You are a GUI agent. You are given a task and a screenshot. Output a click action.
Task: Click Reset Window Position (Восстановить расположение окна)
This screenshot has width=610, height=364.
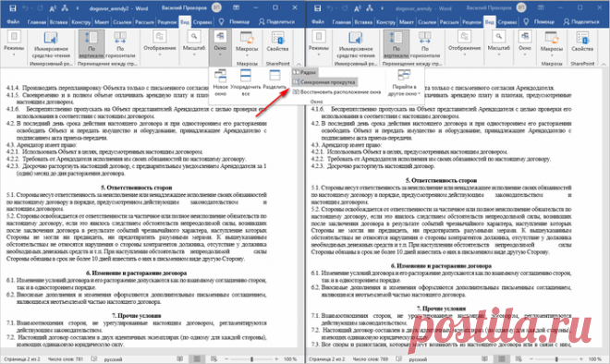pos(336,92)
